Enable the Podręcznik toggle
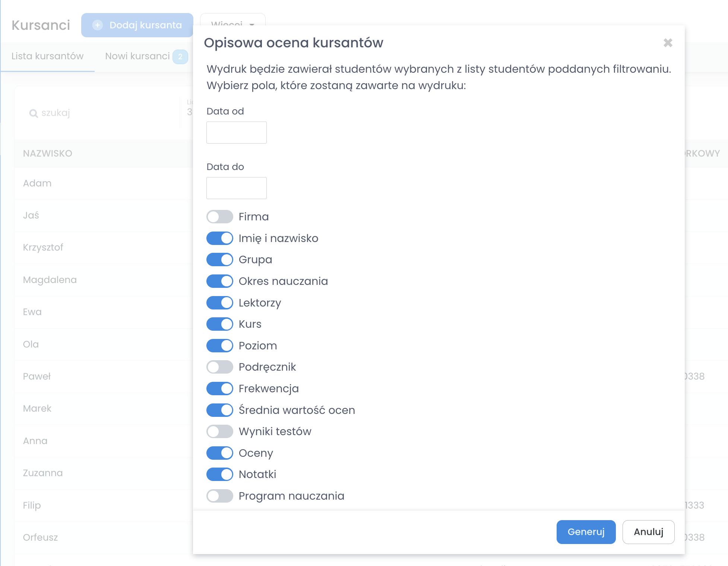Screen dimensions: 728x566 (x=220, y=367)
